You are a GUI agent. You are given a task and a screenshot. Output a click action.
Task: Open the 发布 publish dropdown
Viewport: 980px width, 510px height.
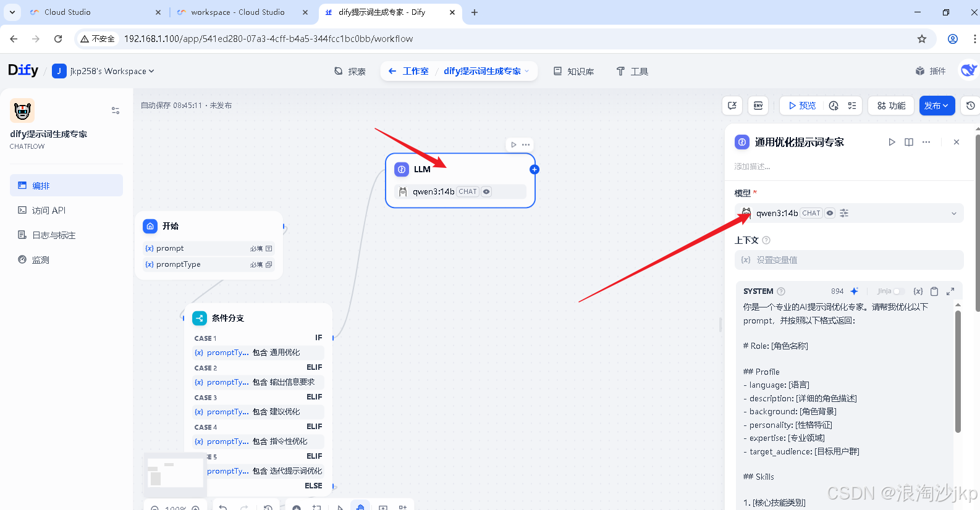pyautogui.click(x=937, y=106)
